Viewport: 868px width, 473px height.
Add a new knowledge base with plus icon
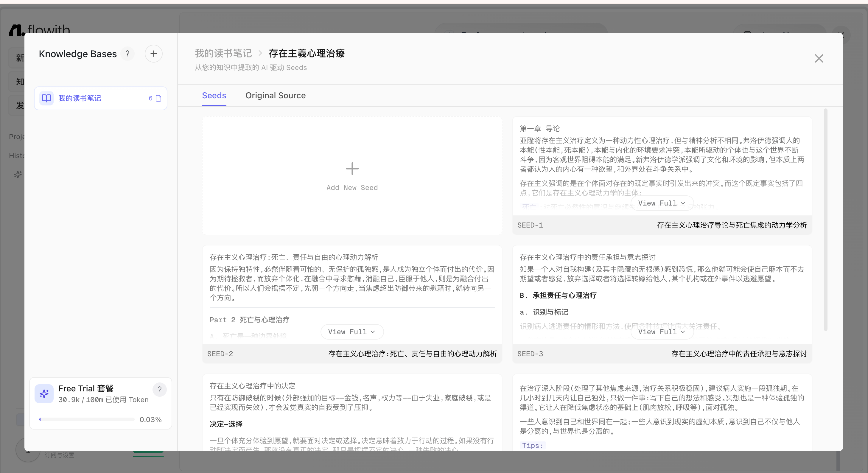(x=154, y=54)
